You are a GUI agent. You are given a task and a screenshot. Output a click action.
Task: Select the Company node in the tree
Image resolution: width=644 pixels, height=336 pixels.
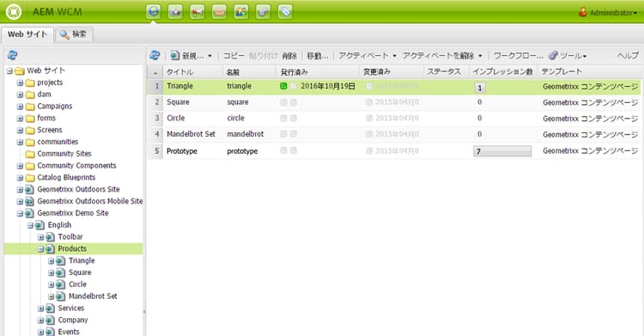coord(73,320)
